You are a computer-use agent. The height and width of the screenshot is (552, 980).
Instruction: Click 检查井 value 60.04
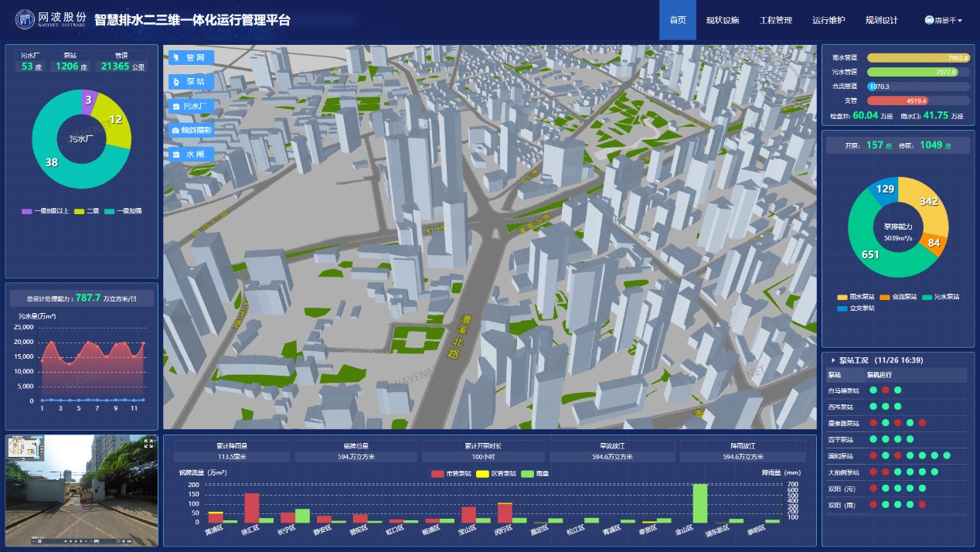[864, 115]
